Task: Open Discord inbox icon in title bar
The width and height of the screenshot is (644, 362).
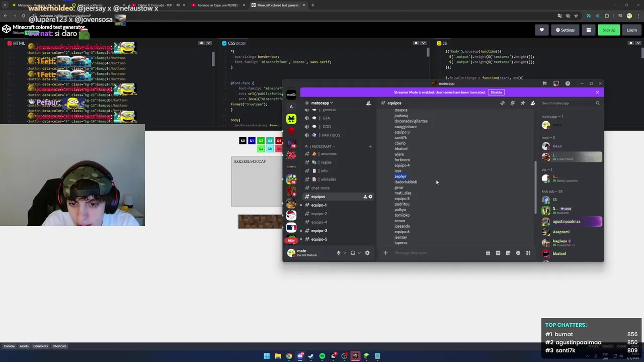Action: coord(556,83)
